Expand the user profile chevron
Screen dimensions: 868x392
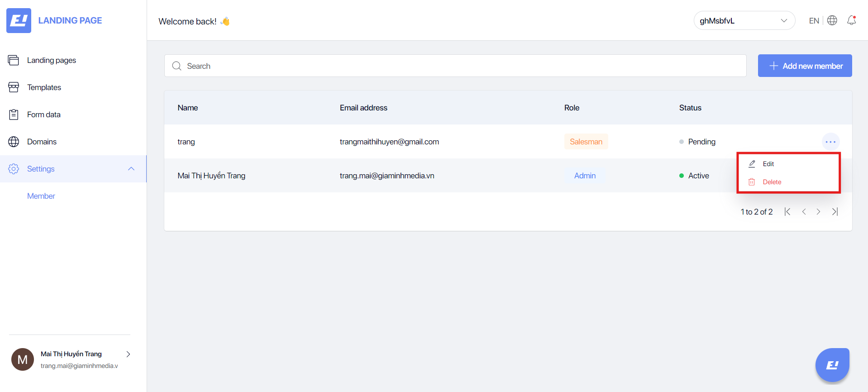point(128,354)
